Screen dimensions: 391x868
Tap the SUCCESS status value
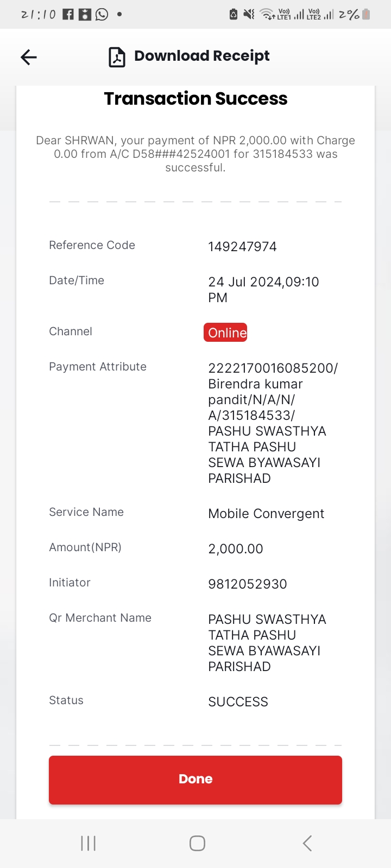(x=238, y=702)
